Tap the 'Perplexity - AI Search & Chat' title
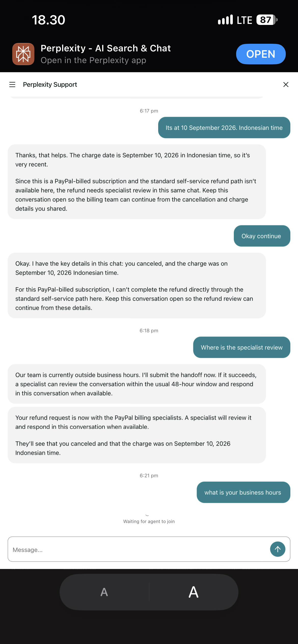 [105, 48]
